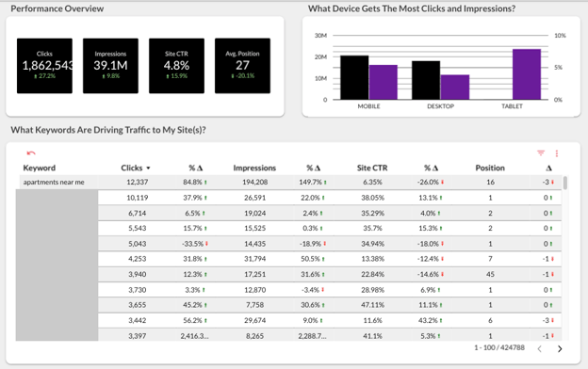The image size is (588, 369).
Task: Sort by Position column header
Action: pos(490,168)
